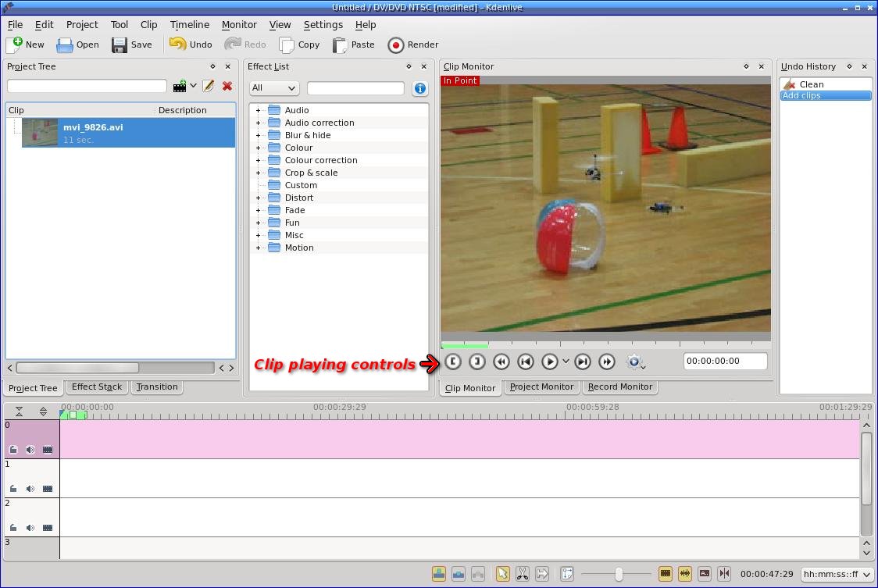Toggle audio thumbnails display in status bar
This screenshot has width=878, height=588.
(685, 574)
